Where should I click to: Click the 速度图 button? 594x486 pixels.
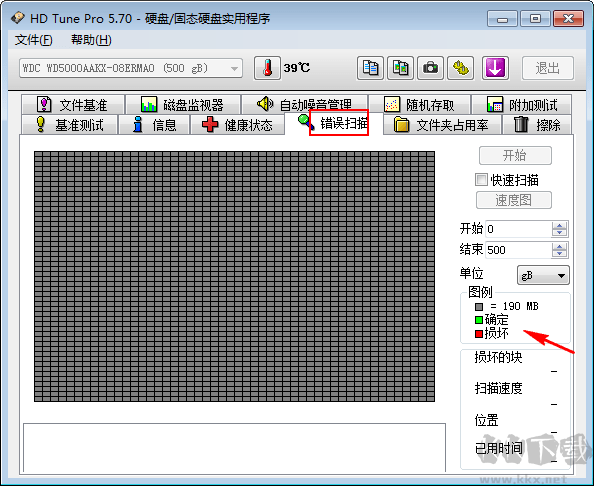pyautogui.click(x=514, y=200)
